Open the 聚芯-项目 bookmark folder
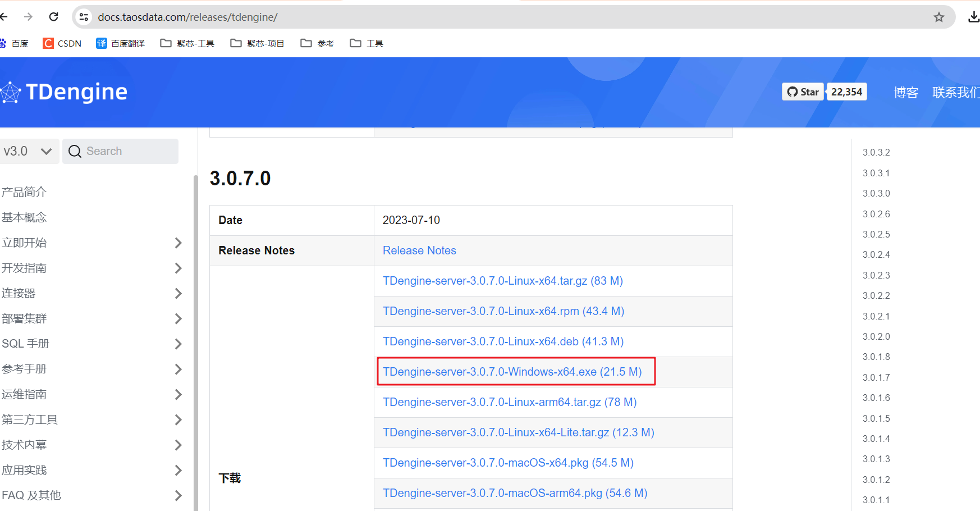Viewport: 980px width, 511px height. pyautogui.click(x=258, y=43)
